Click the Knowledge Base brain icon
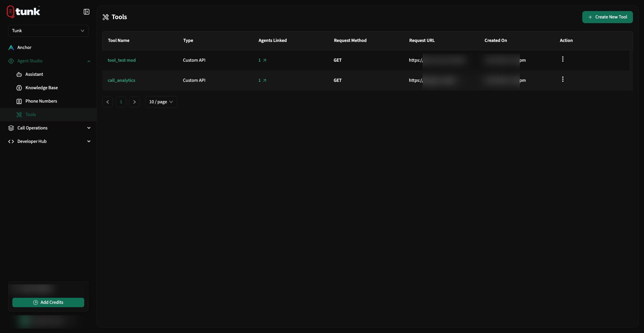The image size is (644, 333). [19, 88]
